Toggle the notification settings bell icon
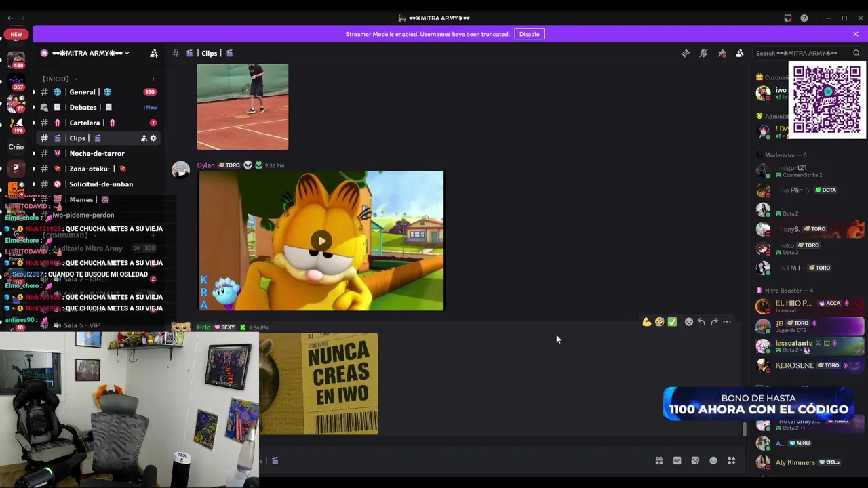Viewport: 868px width, 488px height. [703, 53]
